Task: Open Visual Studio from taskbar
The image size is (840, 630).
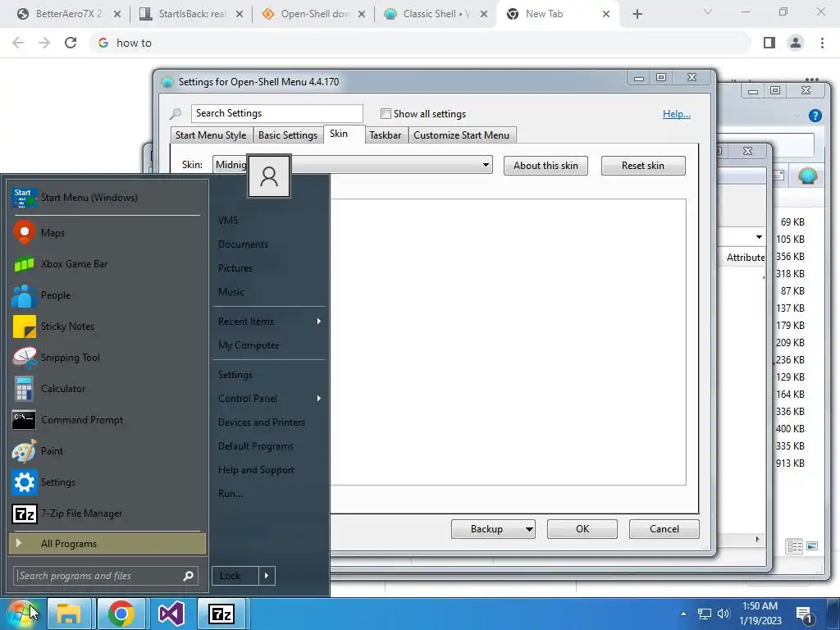Action: click(171, 614)
